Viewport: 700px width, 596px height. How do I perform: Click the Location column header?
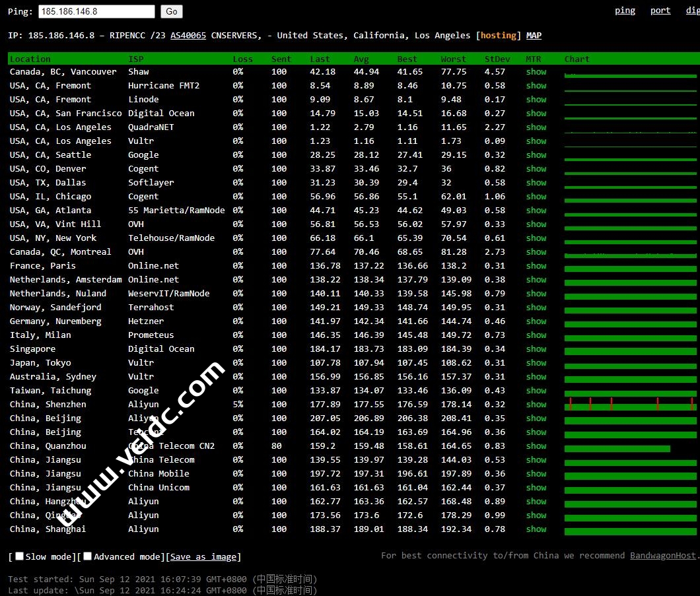pyautogui.click(x=30, y=59)
